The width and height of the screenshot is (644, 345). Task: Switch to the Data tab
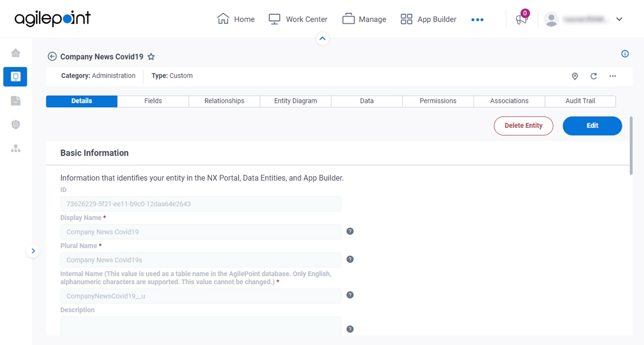(x=367, y=101)
